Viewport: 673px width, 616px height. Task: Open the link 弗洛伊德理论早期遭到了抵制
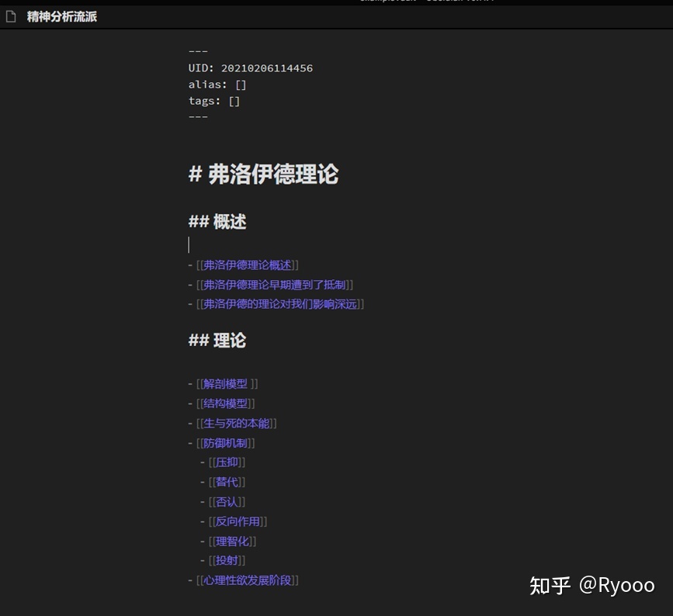tap(274, 285)
